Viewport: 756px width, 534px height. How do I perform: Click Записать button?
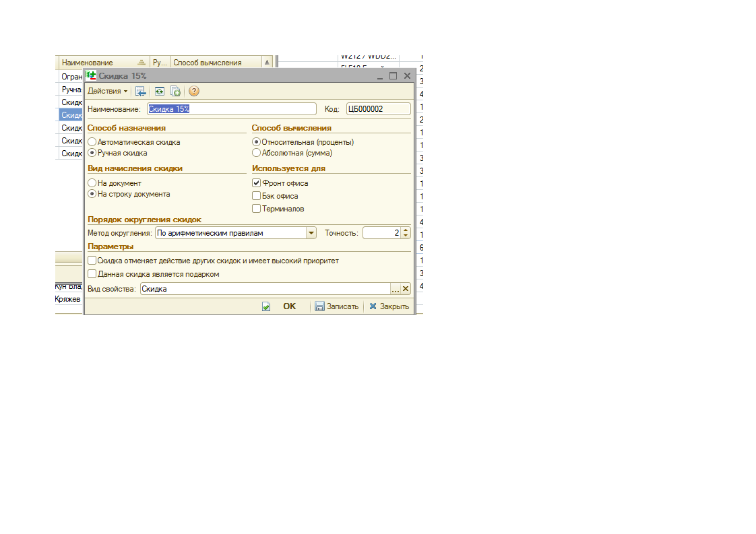[337, 306]
